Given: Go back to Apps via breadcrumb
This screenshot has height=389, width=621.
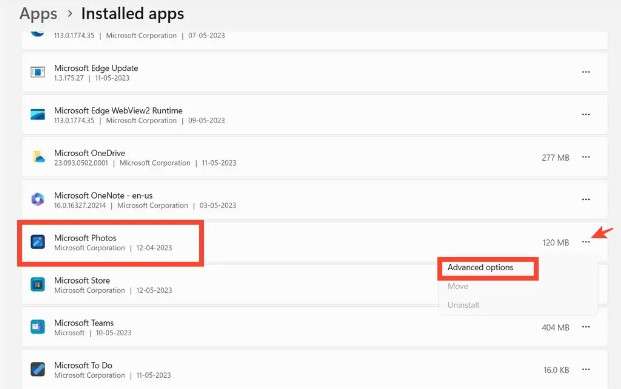Looking at the screenshot, I should pyautogui.click(x=38, y=13).
